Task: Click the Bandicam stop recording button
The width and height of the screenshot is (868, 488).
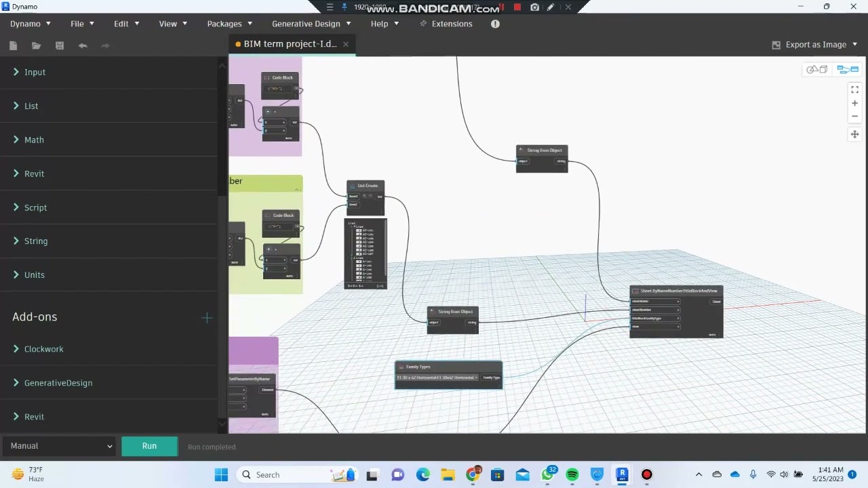Action: coord(517,7)
